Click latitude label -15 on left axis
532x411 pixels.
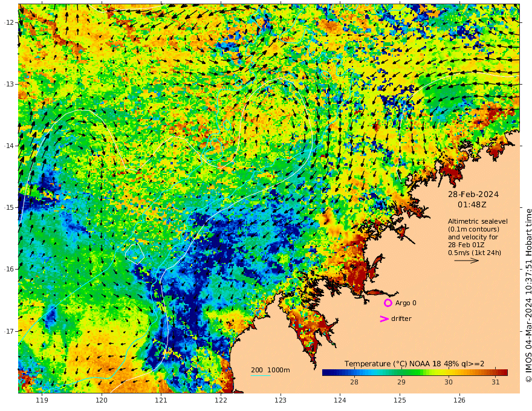[x=9, y=207]
